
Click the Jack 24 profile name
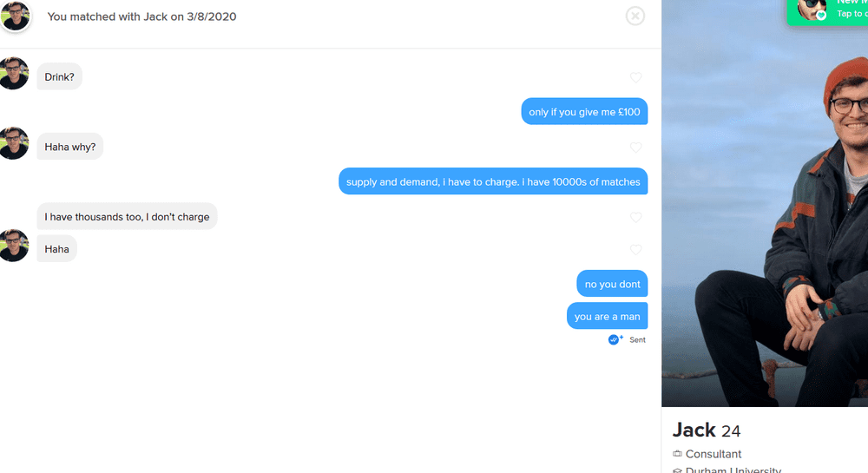[x=706, y=430]
